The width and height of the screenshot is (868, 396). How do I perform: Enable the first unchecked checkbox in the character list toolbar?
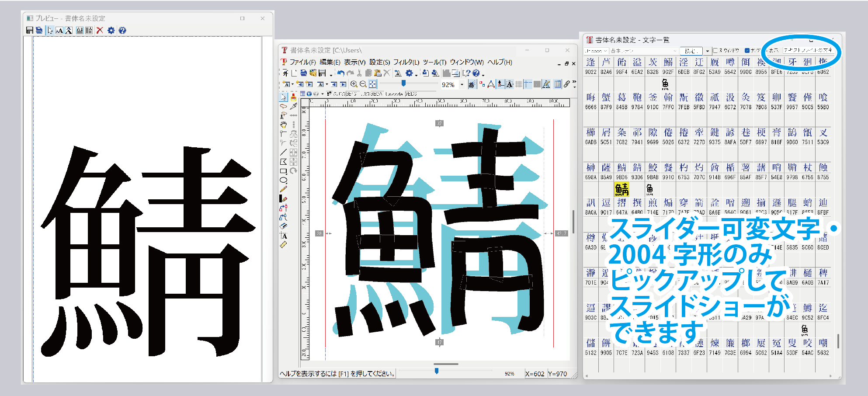pyautogui.click(x=715, y=51)
